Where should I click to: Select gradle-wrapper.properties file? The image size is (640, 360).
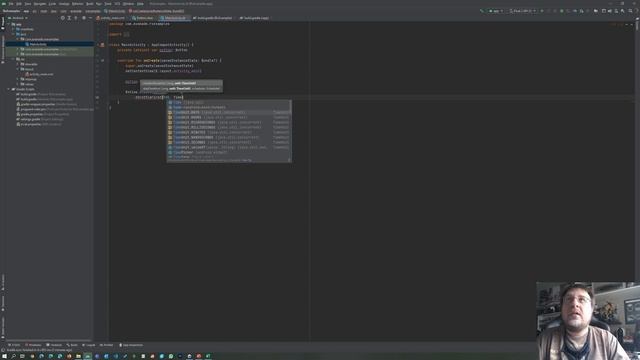click(x=47, y=104)
